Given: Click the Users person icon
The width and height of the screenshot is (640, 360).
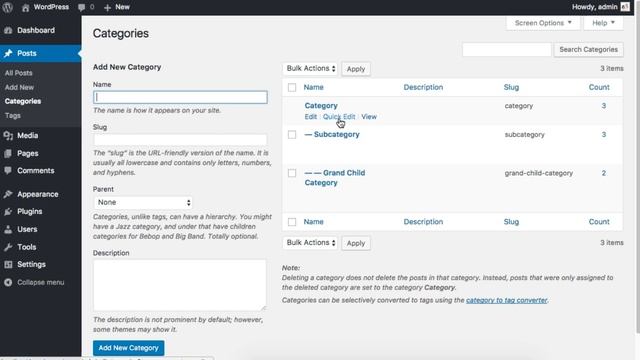Looking at the screenshot, I should 8,229.
